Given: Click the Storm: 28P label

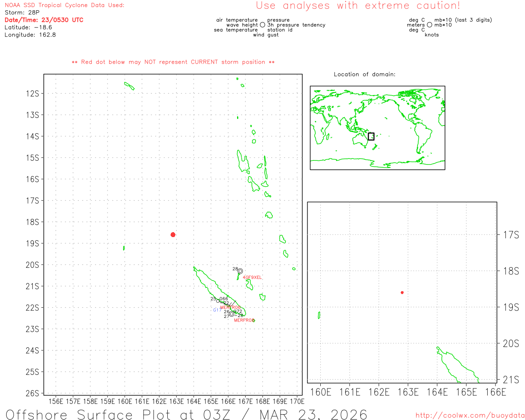Looking at the screenshot, I should coord(22,13).
